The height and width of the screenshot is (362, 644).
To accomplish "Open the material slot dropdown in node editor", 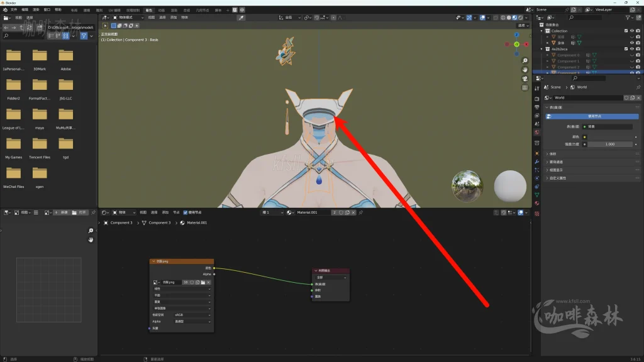I will pyautogui.click(x=273, y=212).
